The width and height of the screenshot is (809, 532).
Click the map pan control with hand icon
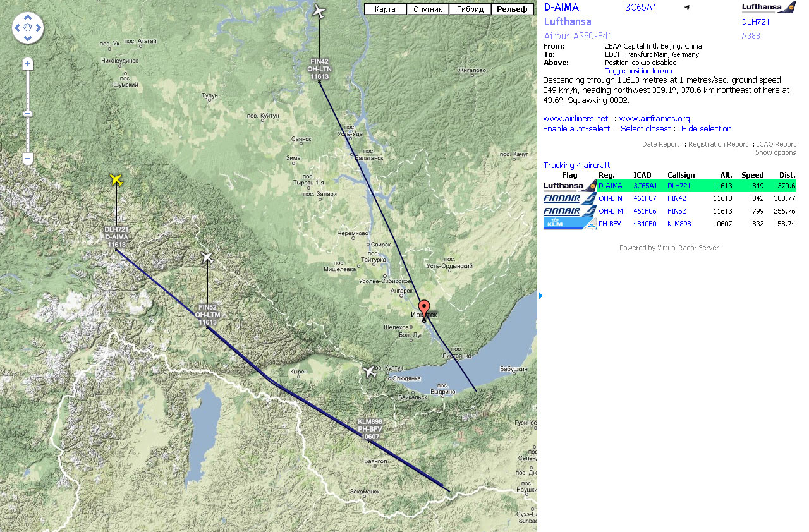click(28, 28)
